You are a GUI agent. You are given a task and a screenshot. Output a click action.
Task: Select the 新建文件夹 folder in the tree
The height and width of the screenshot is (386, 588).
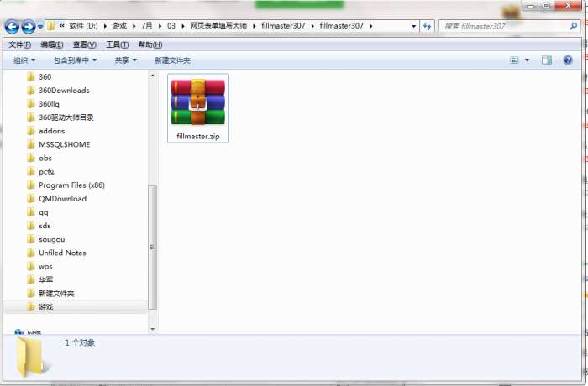56,294
